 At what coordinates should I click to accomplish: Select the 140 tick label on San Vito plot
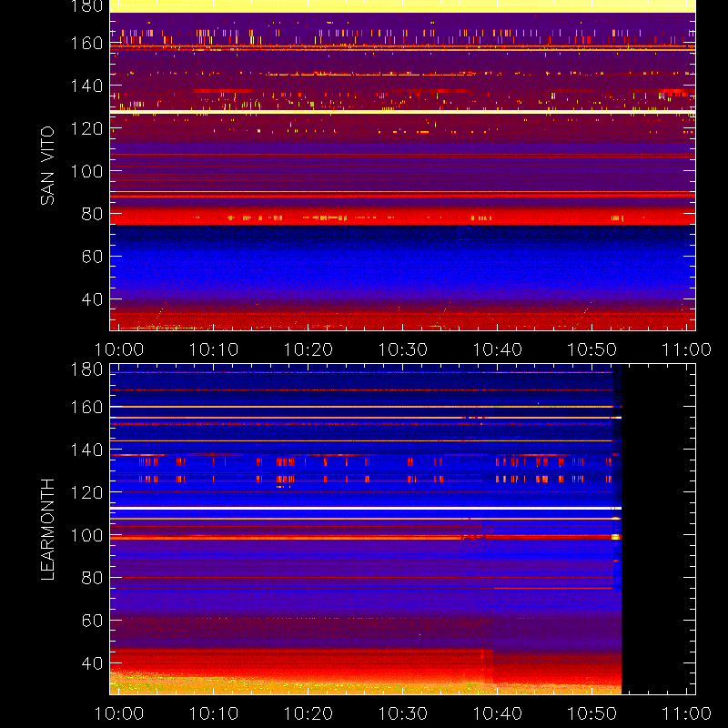pos(86,86)
